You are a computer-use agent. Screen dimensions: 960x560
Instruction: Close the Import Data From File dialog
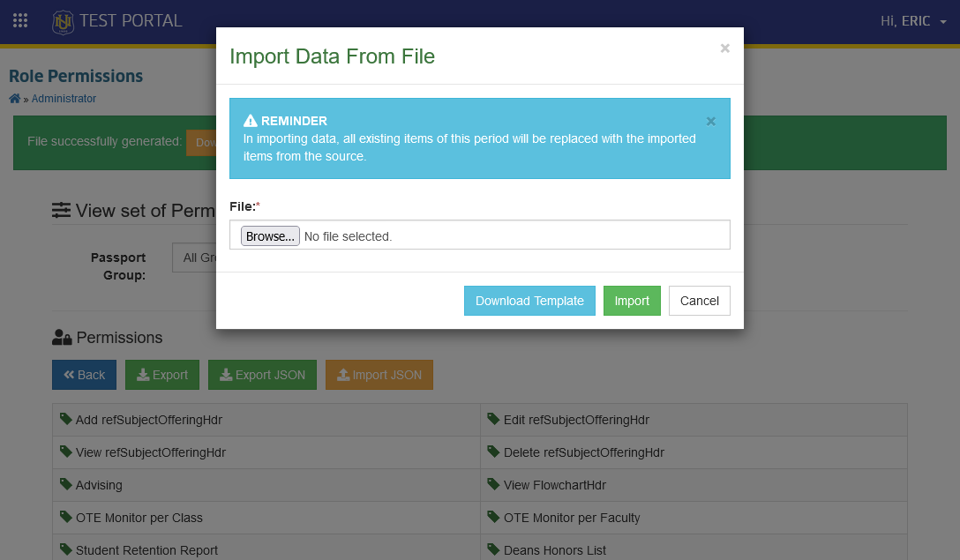click(725, 49)
